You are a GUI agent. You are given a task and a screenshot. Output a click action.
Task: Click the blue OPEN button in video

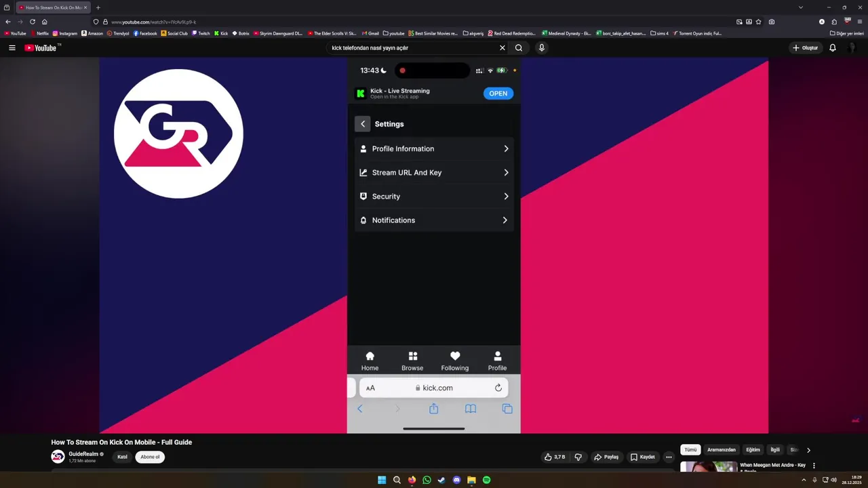click(498, 94)
